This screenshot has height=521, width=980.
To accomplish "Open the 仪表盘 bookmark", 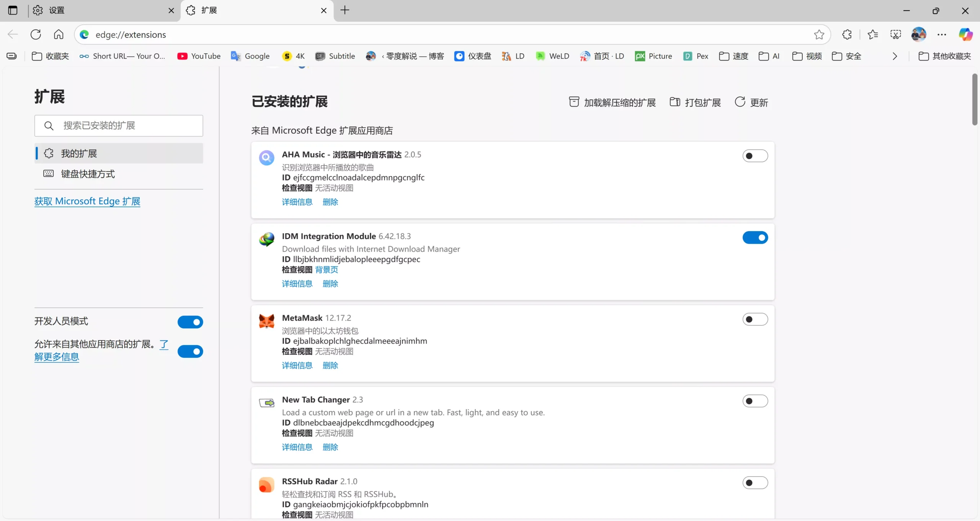I will click(x=472, y=56).
